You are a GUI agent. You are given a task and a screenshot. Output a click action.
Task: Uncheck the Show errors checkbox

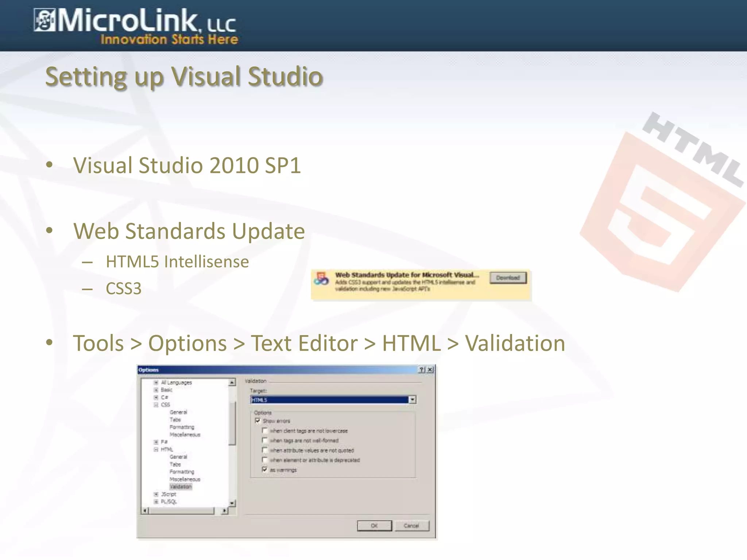click(258, 421)
